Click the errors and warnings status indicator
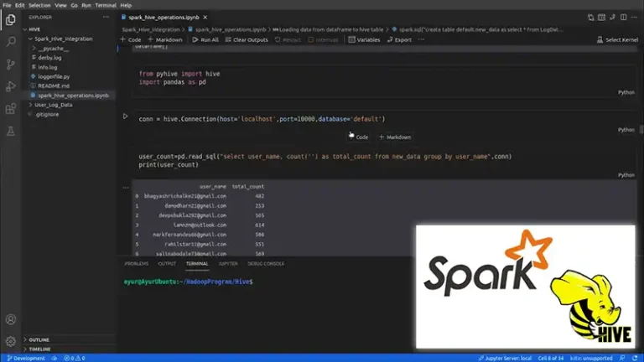The width and height of the screenshot is (644, 362). (75, 359)
